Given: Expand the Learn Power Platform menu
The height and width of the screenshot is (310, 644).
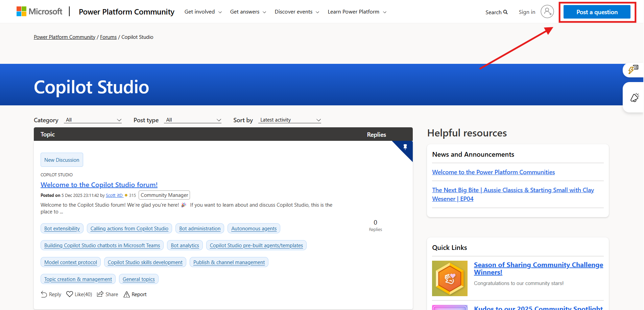Looking at the screenshot, I should pyautogui.click(x=357, y=12).
